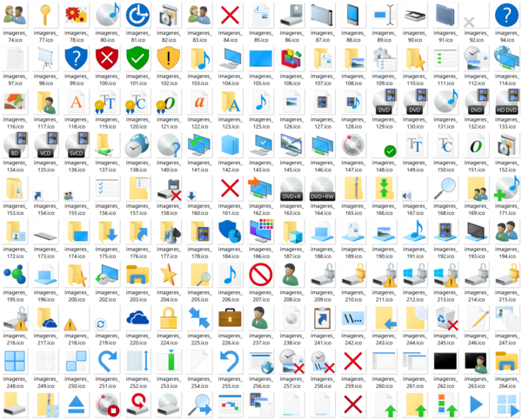Click the clock and globe icon imageres_138.ico
The image size is (522, 420).
click(137, 145)
